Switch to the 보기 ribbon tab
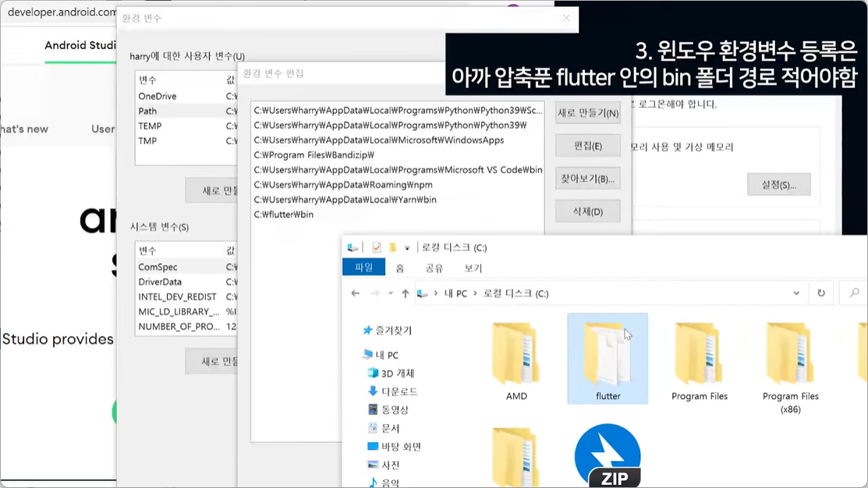Image resolution: width=868 pixels, height=488 pixels. coord(473,268)
